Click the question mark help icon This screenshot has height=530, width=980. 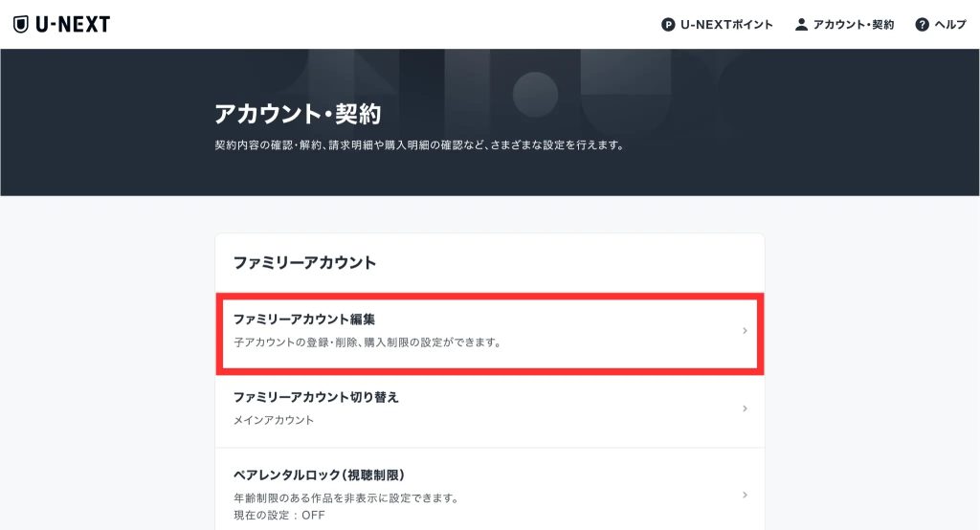tap(922, 25)
